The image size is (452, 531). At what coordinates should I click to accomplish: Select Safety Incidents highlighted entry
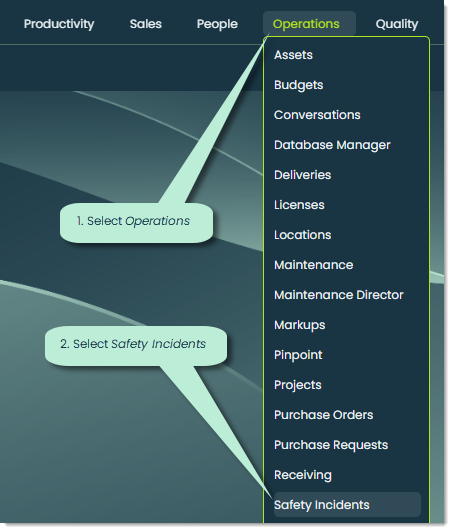point(347,505)
